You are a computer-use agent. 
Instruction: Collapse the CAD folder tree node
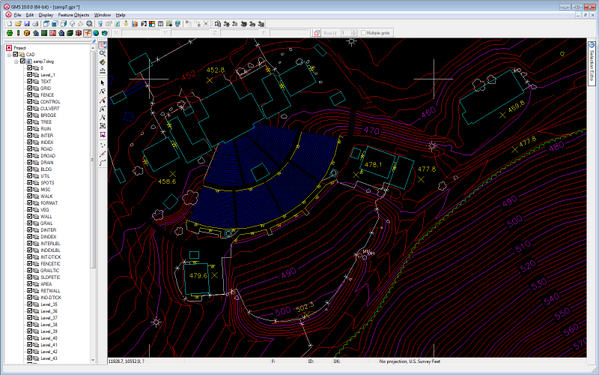9,55
